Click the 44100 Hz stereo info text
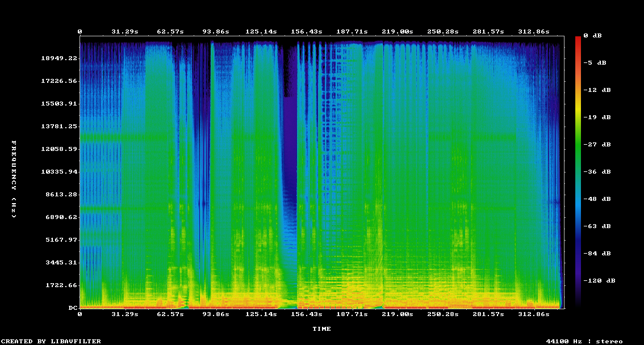 pos(584,341)
